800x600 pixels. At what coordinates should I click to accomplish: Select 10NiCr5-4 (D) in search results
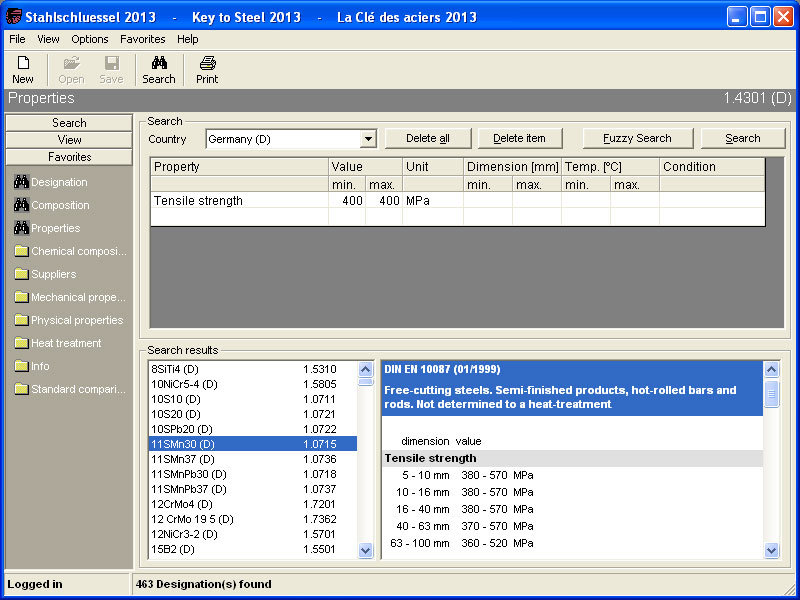coord(253,384)
